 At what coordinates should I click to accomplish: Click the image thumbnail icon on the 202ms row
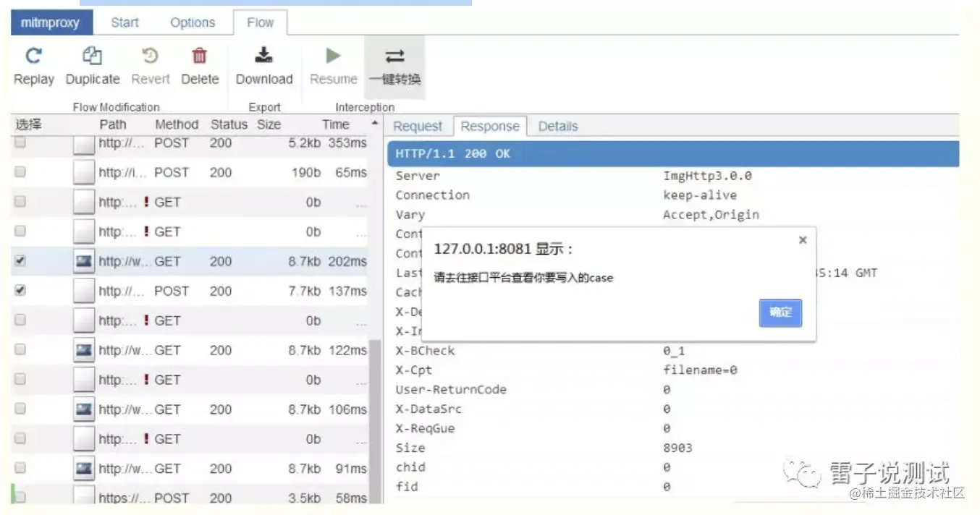pyautogui.click(x=85, y=262)
